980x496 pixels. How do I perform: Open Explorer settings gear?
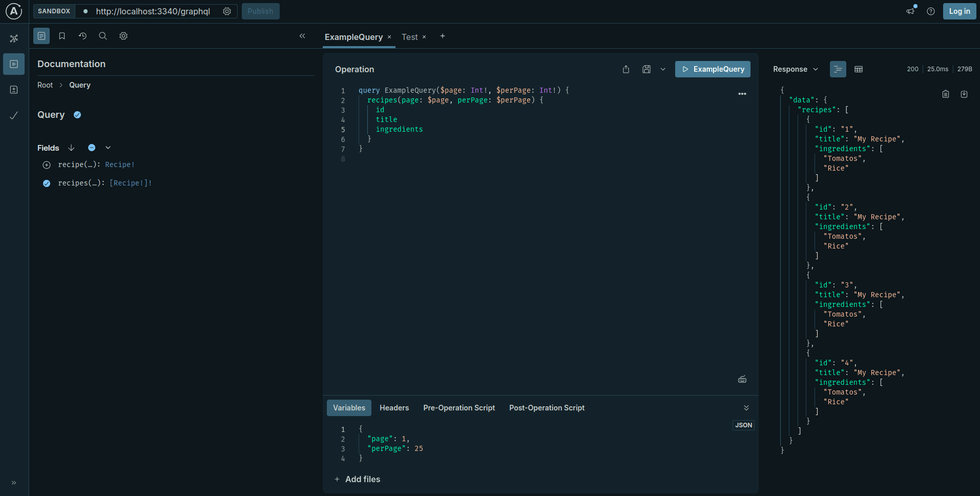click(123, 36)
